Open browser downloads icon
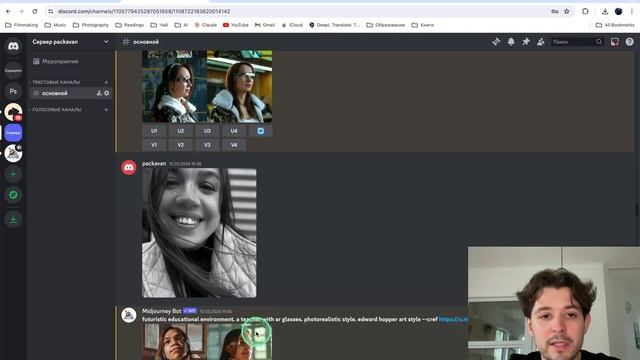 [x=604, y=11]
